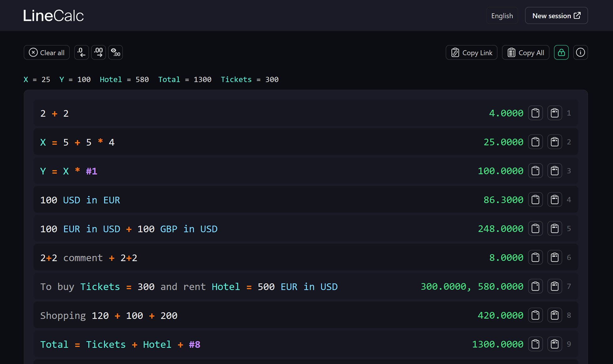Click second clipboard icon on line 2
The width and height of the screenshot is (613, 364).
(555, 142)
